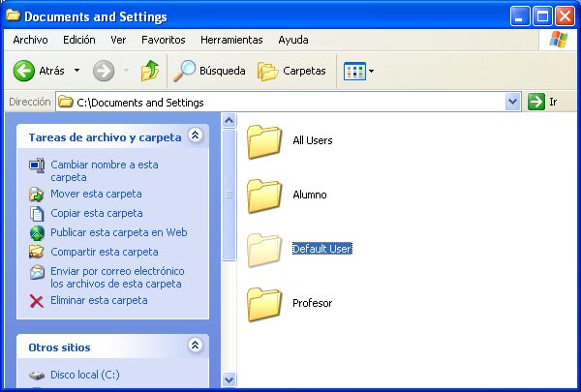Click the Atrás back arrow icon
The image size is (581, 392).
pos(24,71)
